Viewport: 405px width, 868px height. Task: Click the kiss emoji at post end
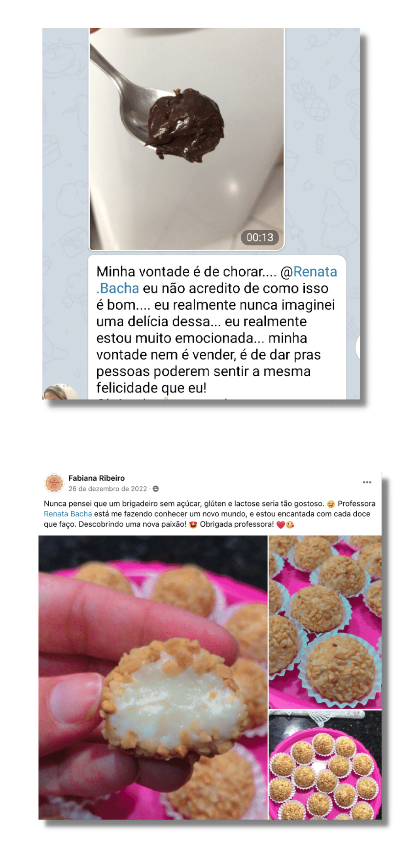coord(290,525)
